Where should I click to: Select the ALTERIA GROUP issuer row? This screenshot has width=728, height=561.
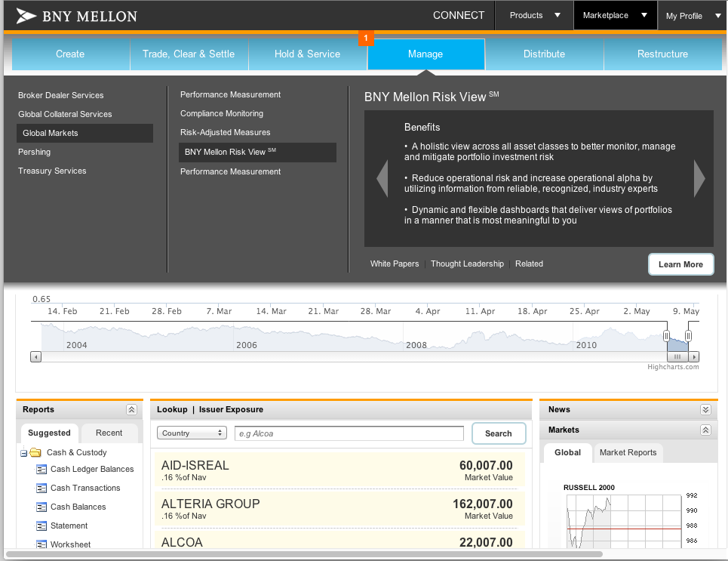pyautogui.click(x=339, y=509)
